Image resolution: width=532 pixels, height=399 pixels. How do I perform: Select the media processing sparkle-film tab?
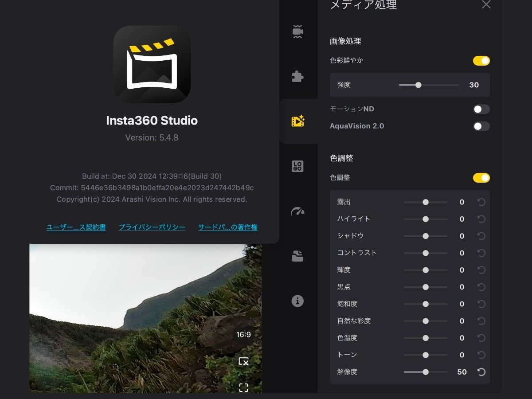(298, 121)
